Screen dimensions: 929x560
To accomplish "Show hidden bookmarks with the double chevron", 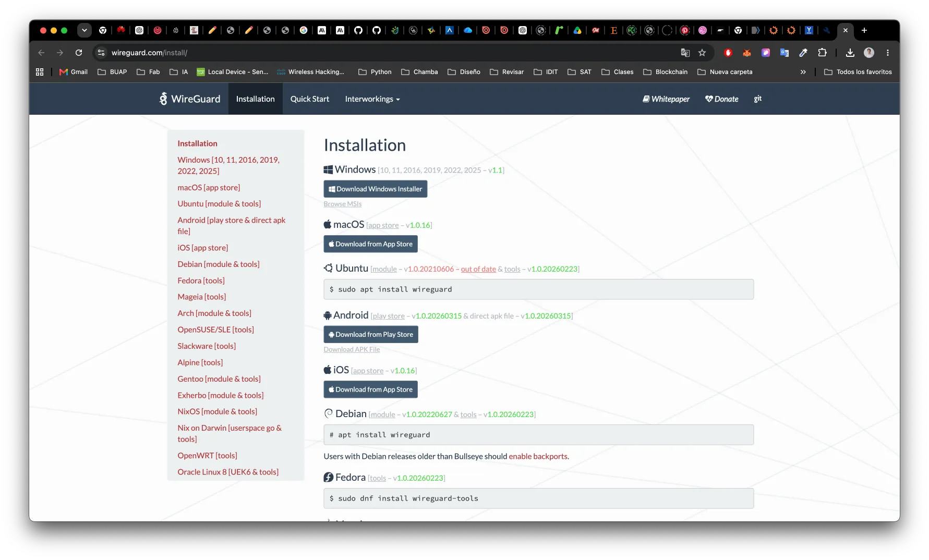I will pos(803,72).
